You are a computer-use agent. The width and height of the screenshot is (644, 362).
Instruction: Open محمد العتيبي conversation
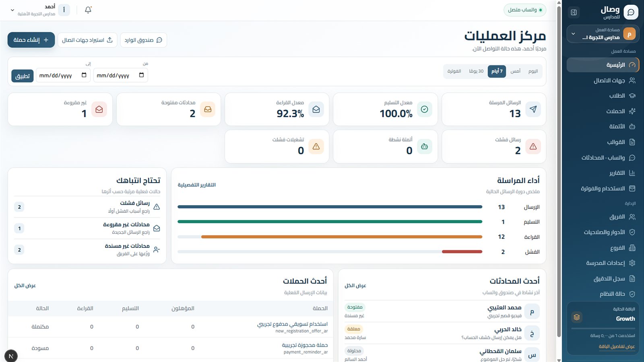[x=442, y=311]
